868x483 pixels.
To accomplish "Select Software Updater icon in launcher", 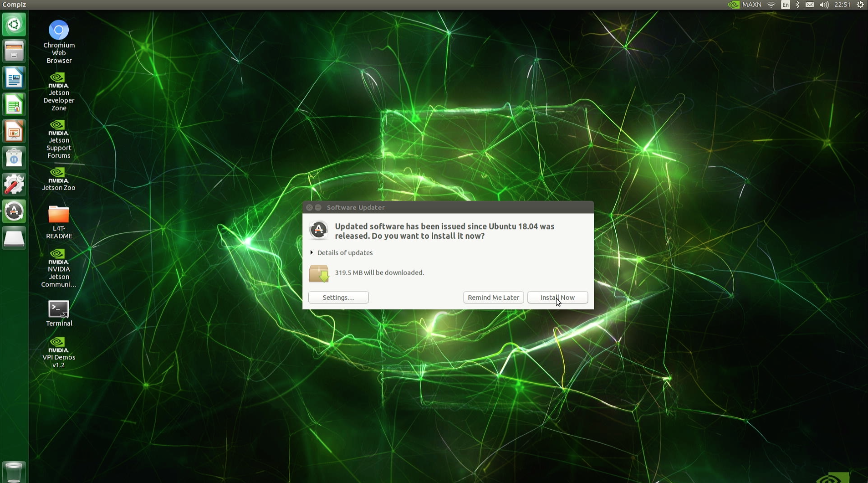I will pyautogui.click(x=14, y=211).
